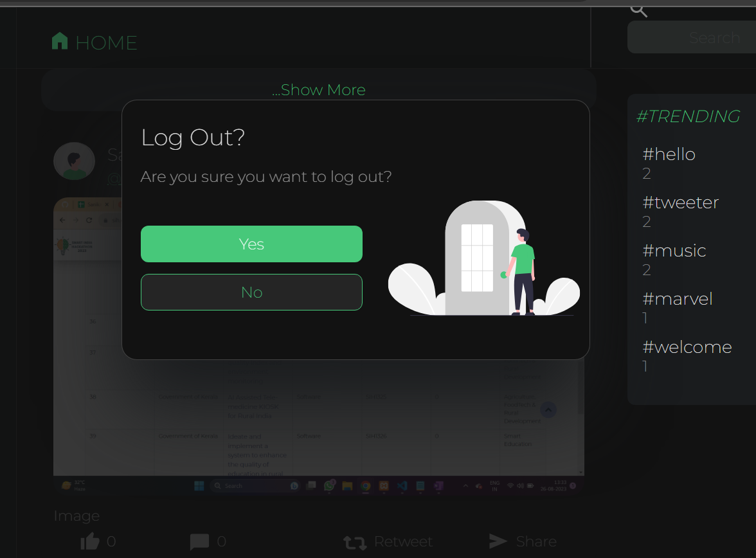
Task: Click the search magnifier icon
Action: [x=637, y=10]
